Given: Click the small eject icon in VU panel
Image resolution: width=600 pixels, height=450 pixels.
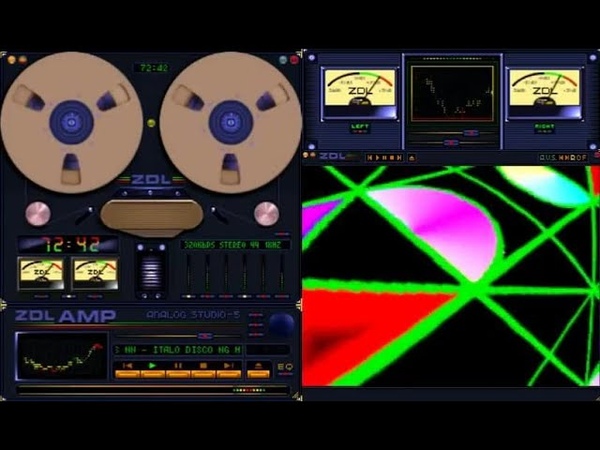Looking at the screenshot, I should click(411, 157).
